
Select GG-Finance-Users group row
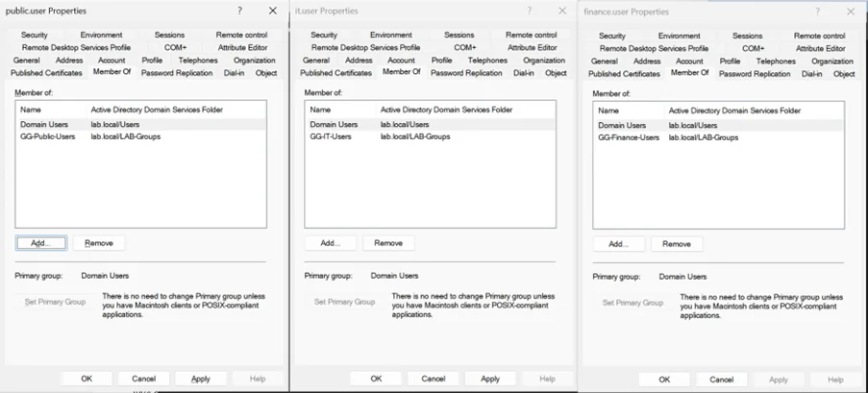(719, 137)
